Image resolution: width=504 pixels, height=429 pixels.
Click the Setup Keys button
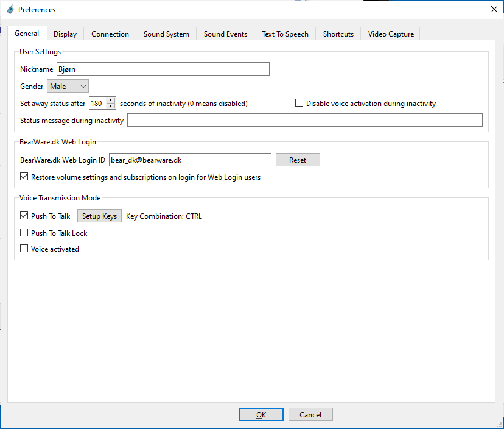tap(99, 216)
